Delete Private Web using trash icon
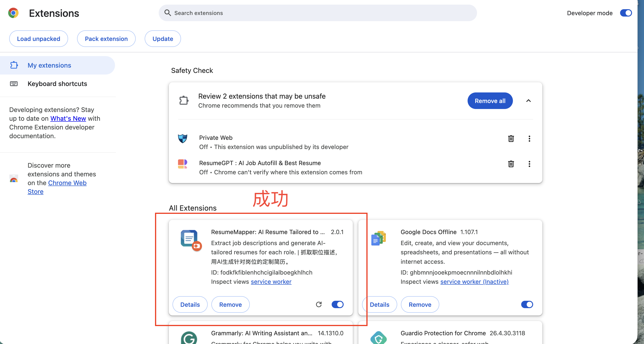The width and height of the screenshot is (644, 344). 511,138
